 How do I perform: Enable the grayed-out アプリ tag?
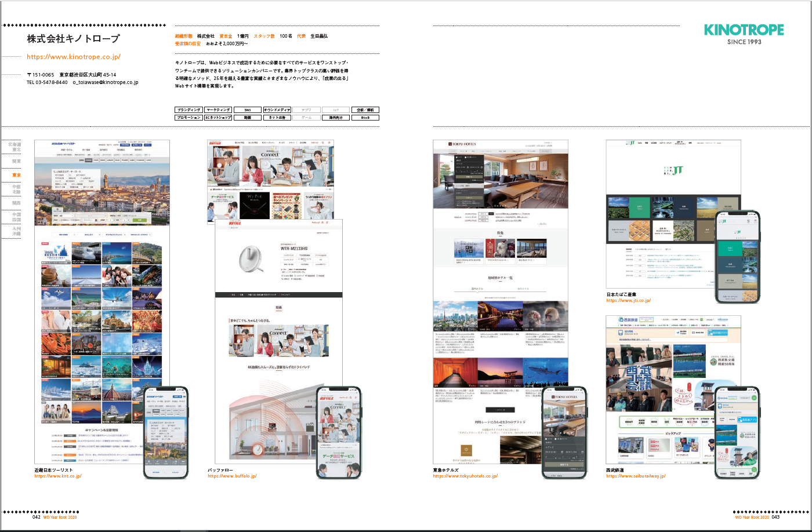306,110
